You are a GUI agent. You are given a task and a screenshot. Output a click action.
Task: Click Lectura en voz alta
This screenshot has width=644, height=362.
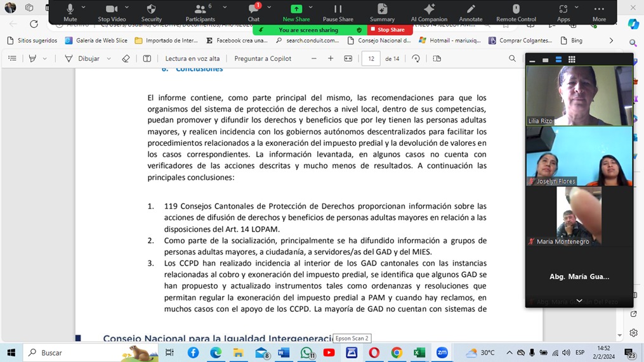click(192, 58)
